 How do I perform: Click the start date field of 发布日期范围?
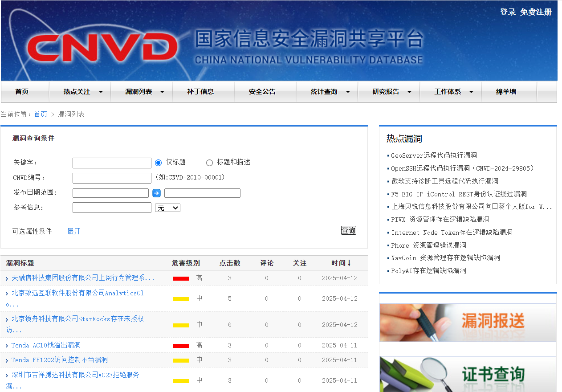pos(110,193)
